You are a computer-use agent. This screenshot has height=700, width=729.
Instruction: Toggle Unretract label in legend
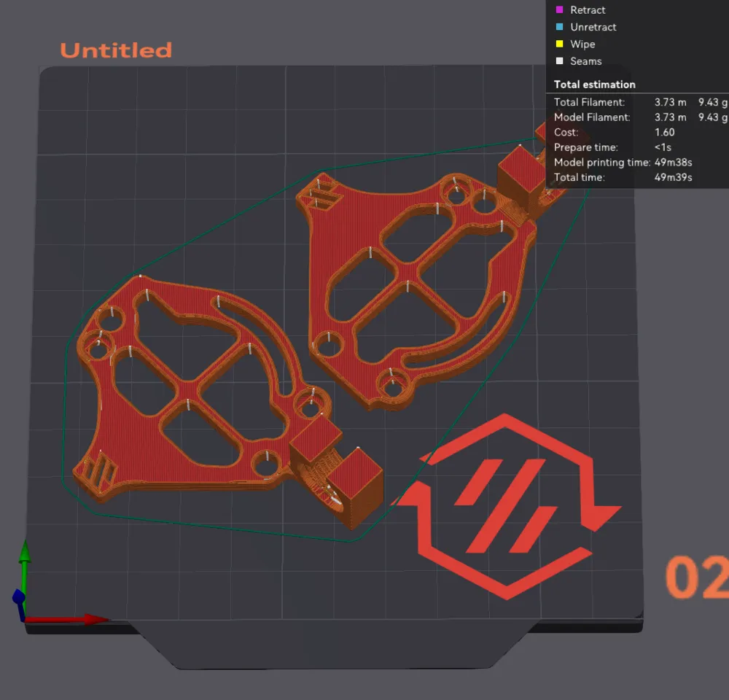point(593,27)
